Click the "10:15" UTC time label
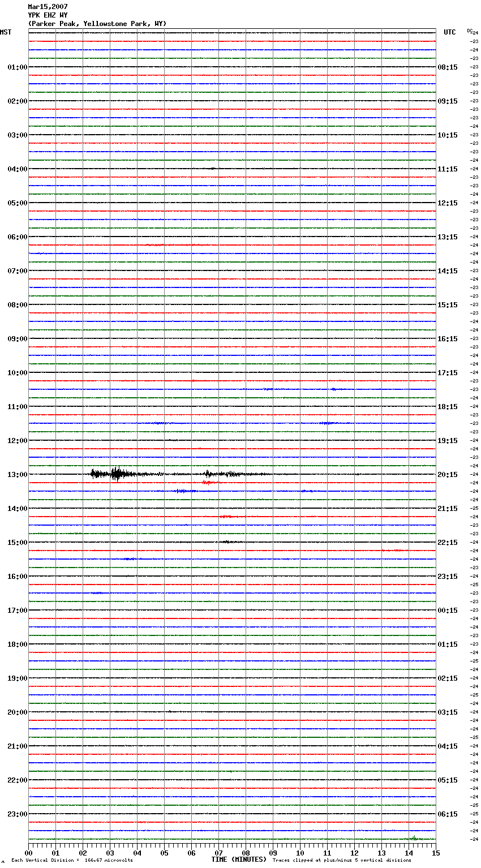Viewport: 481px width, 868px height. (448, 135)
